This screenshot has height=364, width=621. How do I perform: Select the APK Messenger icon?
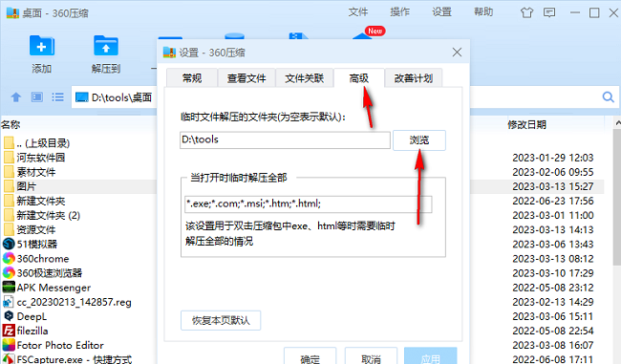pos(9,288)
